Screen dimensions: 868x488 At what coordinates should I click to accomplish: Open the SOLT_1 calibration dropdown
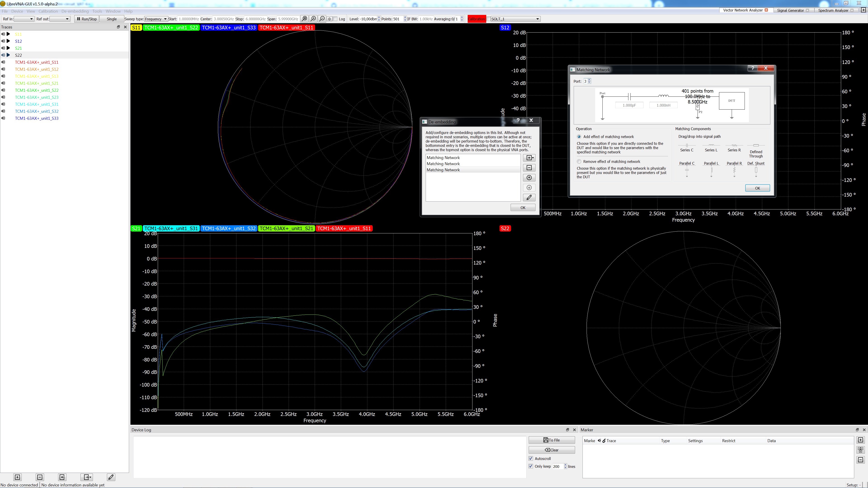515,19
